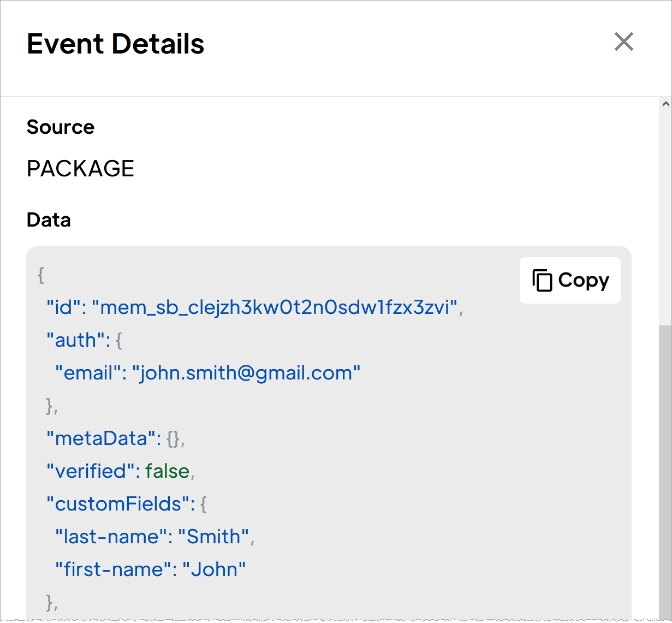Click the "auth" key line
The image size is (672, 623).
(85, 340)
